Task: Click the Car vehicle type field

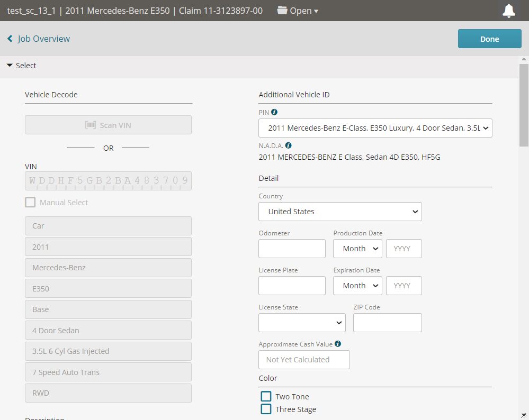Action: click(x=109, y=226)
